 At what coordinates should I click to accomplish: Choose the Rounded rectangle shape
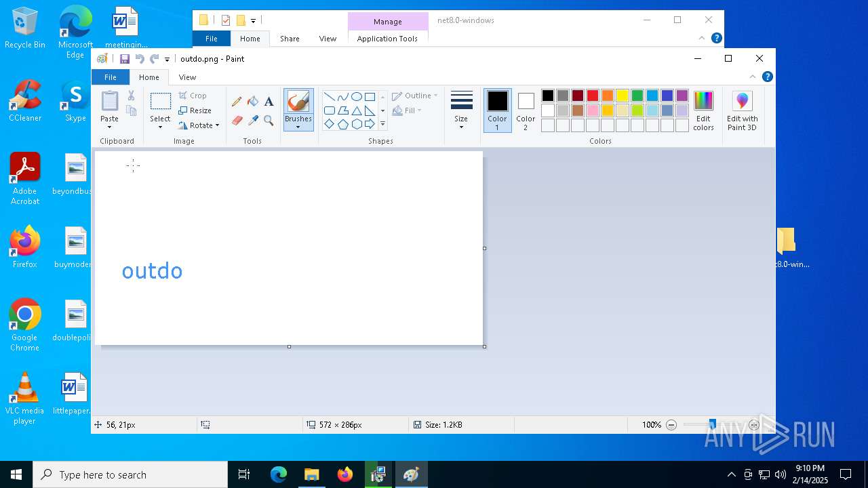click(x=330, y=110)
